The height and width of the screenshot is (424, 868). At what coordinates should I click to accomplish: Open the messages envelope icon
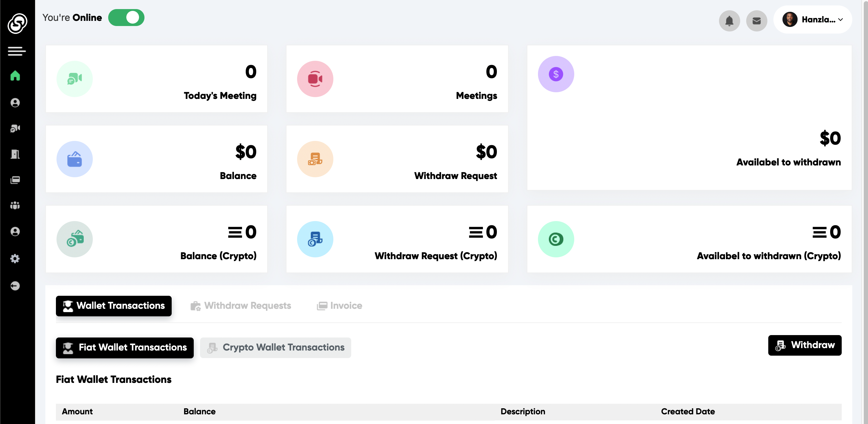click(757, 21)
